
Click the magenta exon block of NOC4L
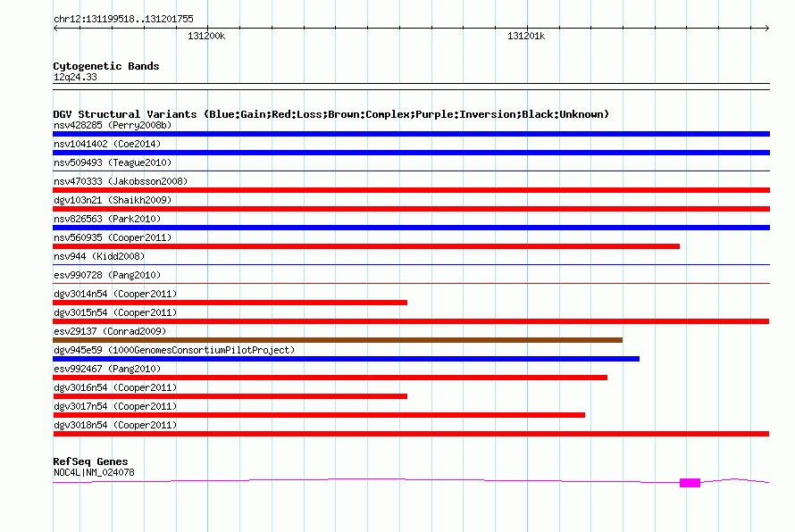(690, 483)
